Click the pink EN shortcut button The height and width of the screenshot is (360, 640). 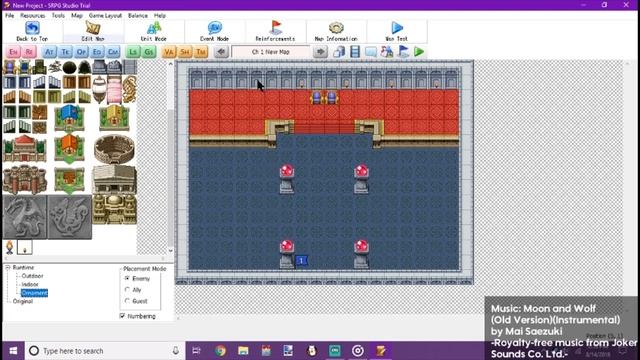click(x=13, y=52)
